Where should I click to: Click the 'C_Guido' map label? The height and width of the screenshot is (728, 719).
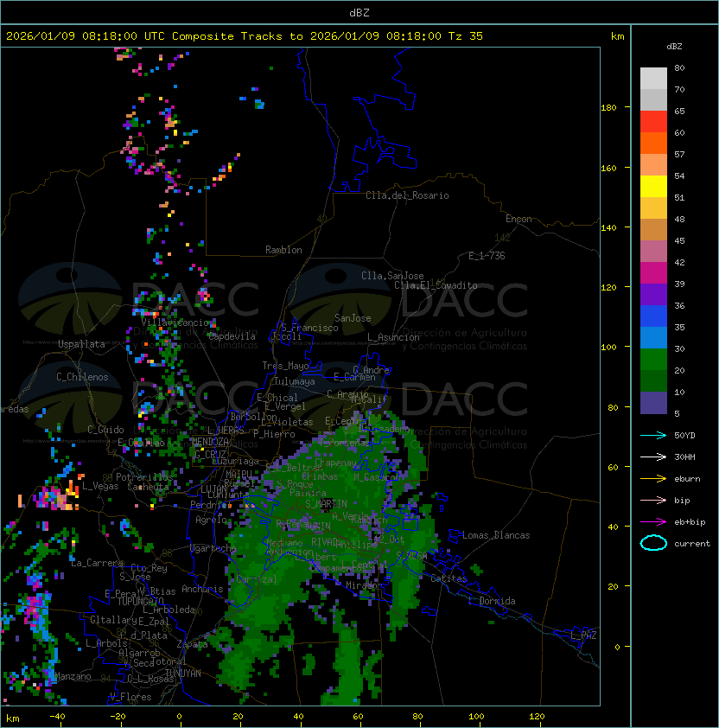105,430
